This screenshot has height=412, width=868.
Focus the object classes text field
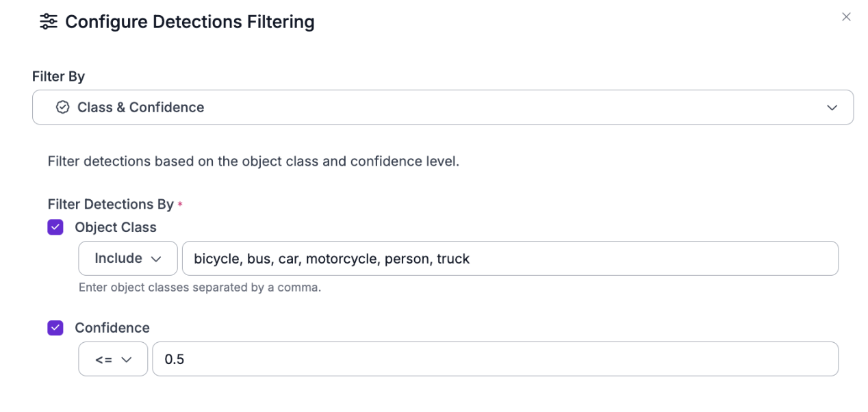click(x=509, y=259)
